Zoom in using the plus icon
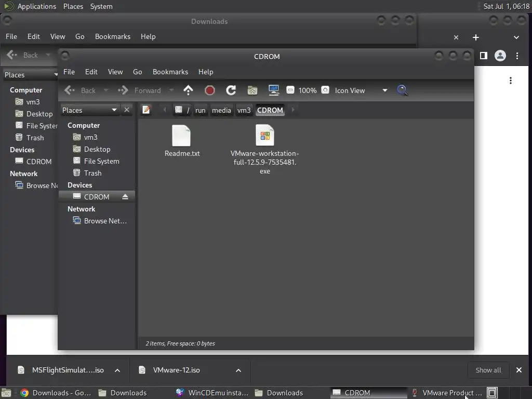 coord(325,90)
